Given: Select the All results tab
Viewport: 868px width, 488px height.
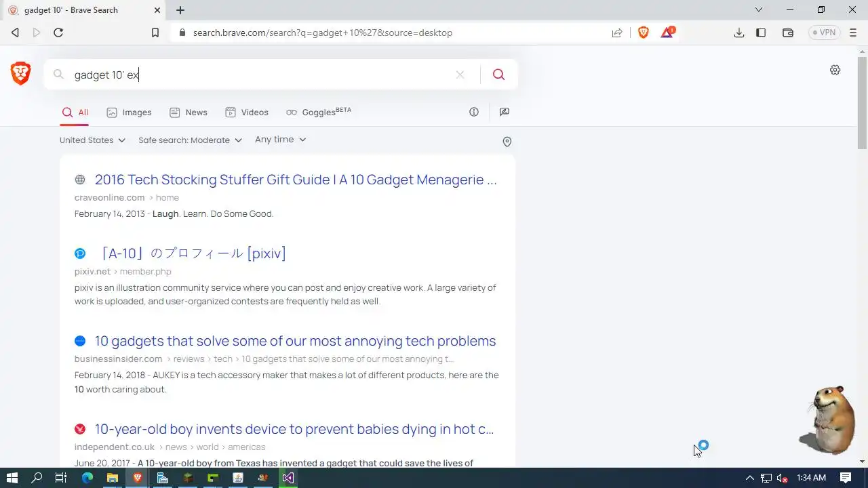Looking at the screenshot, I should (75, 113).
